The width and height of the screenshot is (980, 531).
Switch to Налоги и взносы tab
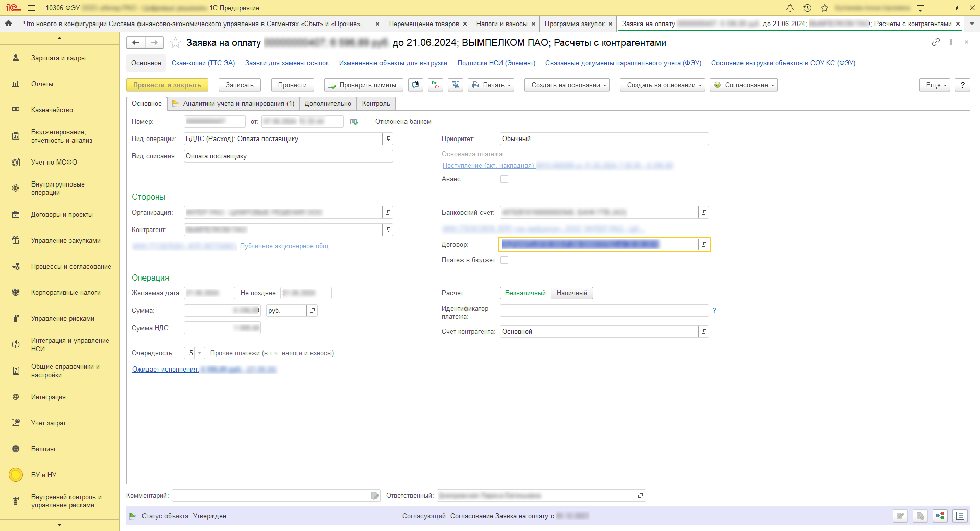tap(501, 24)
